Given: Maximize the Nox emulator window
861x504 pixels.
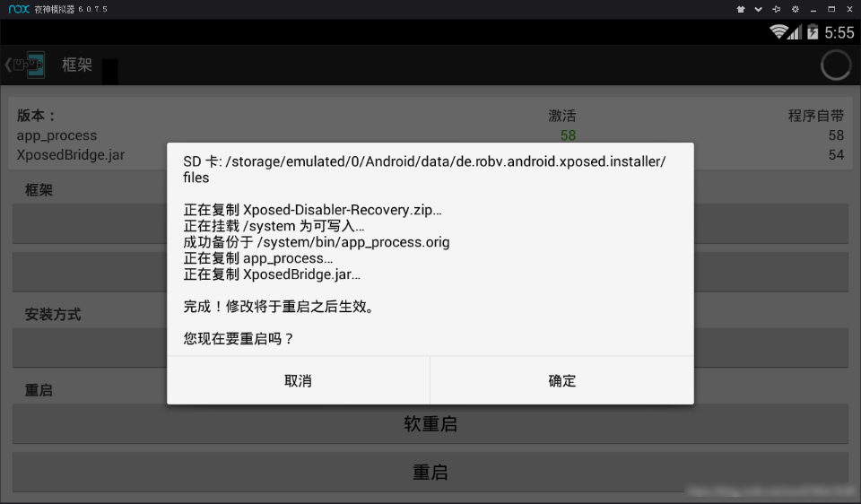Looking at the screenshot, I should (x=831, y=9).
